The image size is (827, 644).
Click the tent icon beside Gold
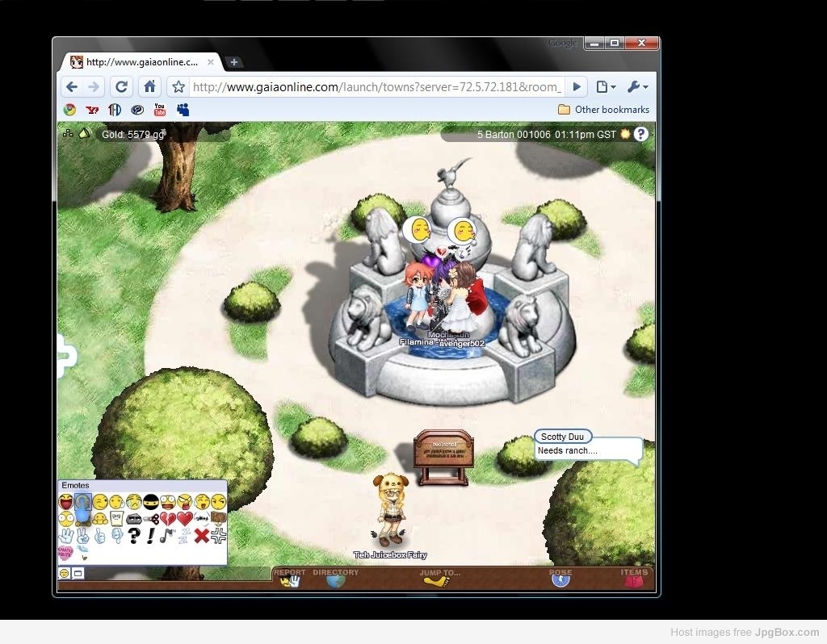84,133
